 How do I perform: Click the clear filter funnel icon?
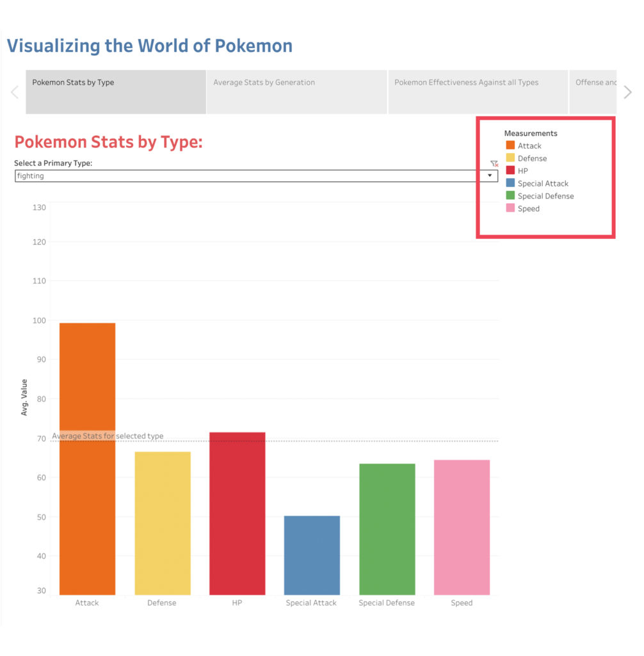point(494,164)
